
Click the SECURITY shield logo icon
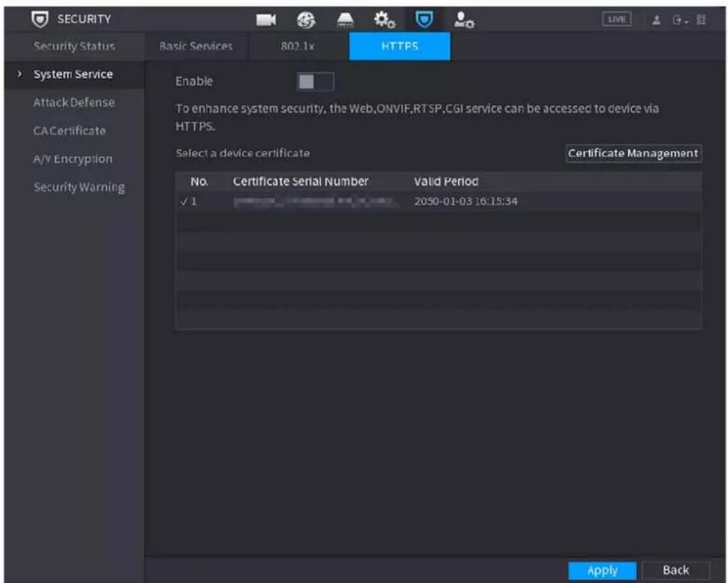tap(40, 19)
